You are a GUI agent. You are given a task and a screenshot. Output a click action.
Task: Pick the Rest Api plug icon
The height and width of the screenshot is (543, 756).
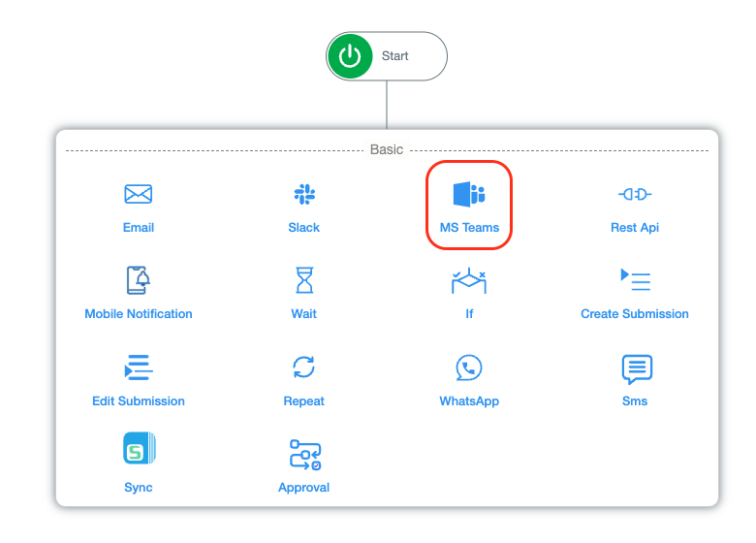tap(635, 194)
